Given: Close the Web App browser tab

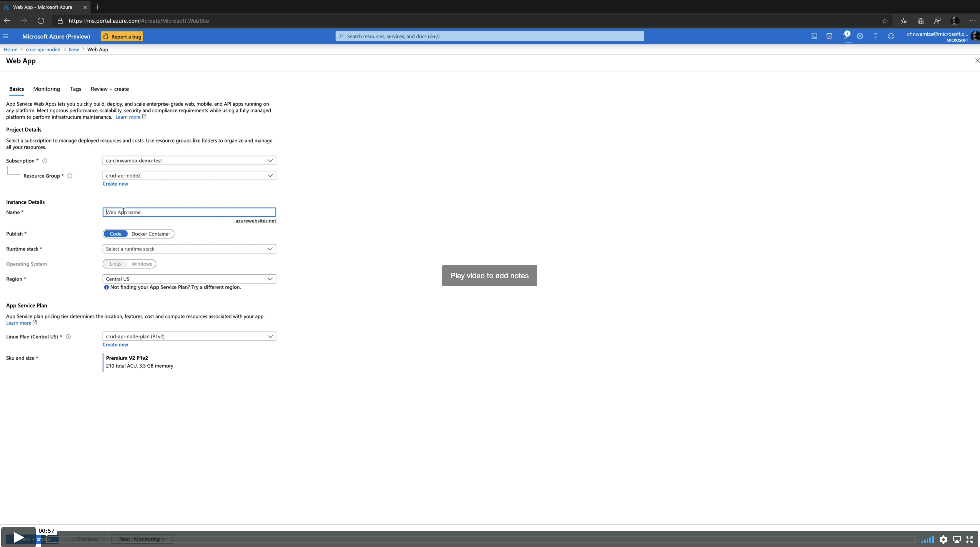Looking at the screenshot, I should [x=85, y=7].
